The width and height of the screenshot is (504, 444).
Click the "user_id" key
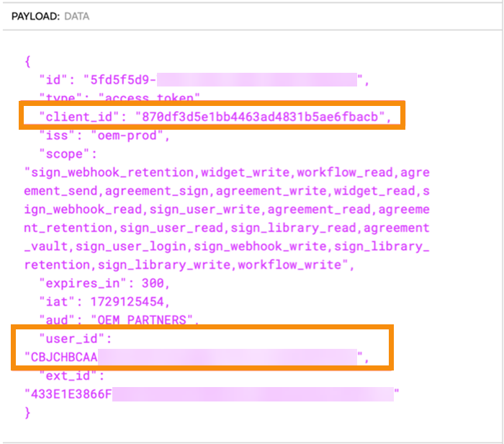[68, 339]
